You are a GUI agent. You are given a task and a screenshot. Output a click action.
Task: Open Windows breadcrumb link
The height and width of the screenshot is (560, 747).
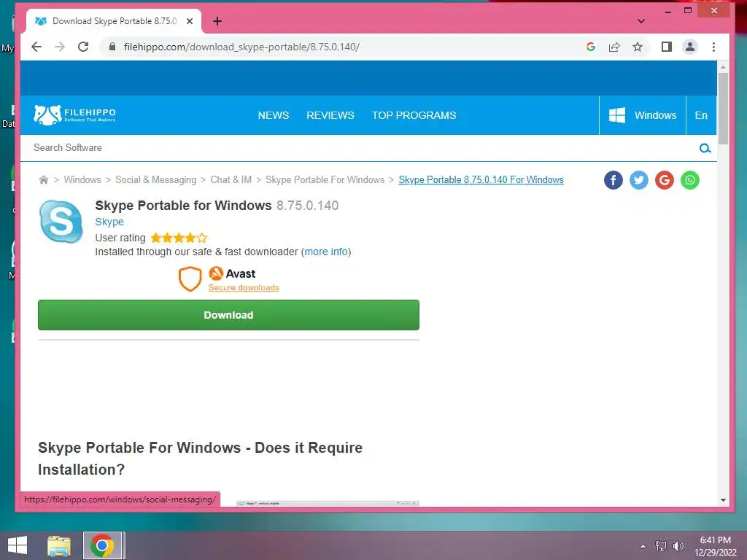pyautogui.click(x=82, y=179)
